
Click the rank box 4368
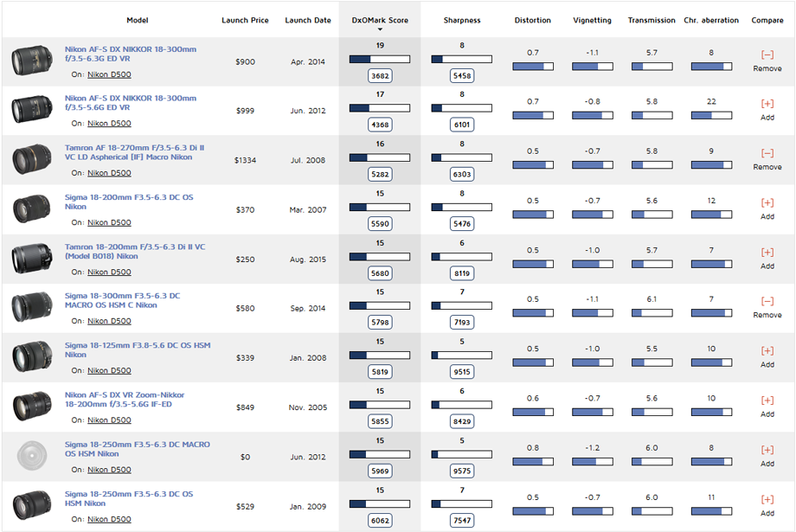click(380, 125)
